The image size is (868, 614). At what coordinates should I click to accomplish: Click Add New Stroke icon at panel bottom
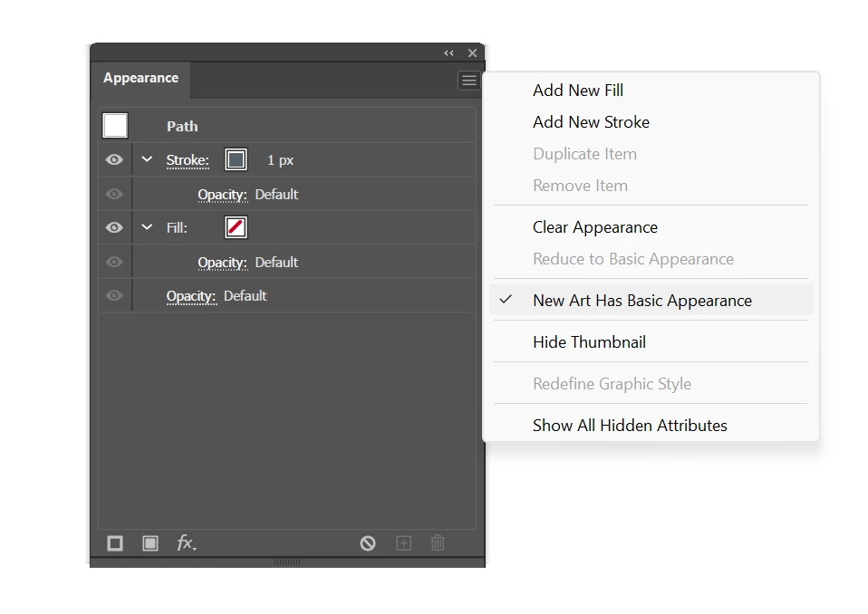115,543
